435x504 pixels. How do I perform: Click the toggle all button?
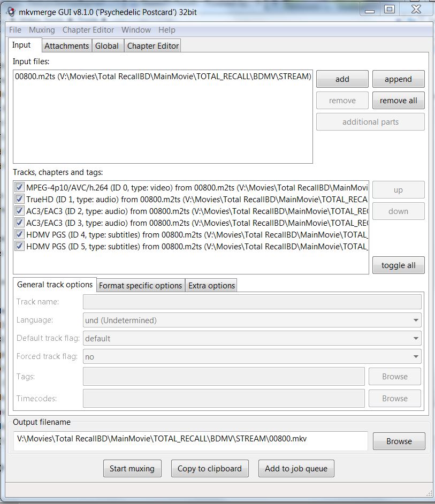(398, 265)
